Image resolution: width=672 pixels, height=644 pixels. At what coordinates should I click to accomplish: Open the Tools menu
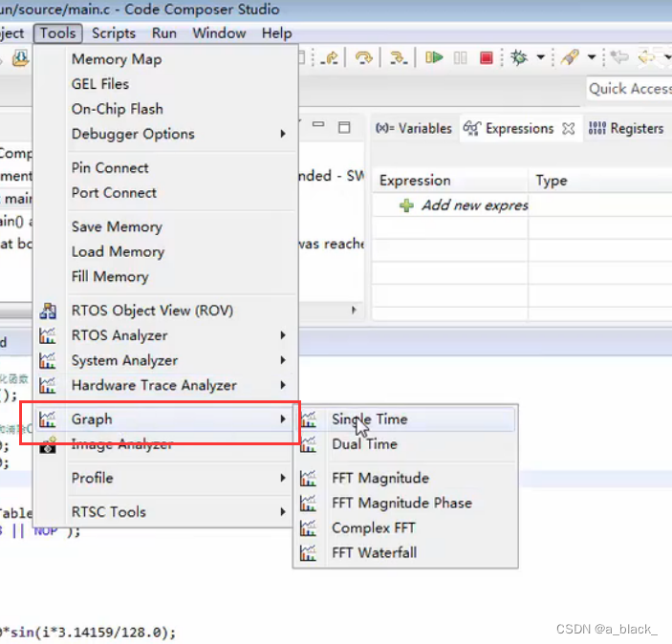point(58,33)
